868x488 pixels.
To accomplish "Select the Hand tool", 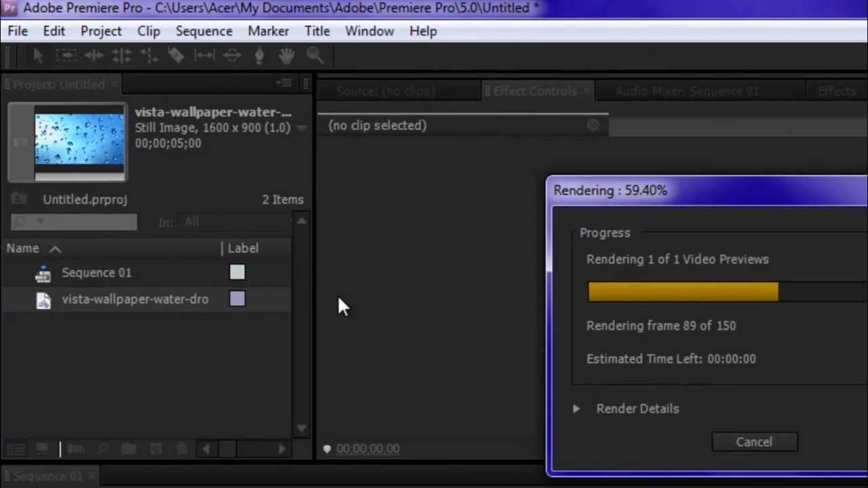I will click(286, 56).
